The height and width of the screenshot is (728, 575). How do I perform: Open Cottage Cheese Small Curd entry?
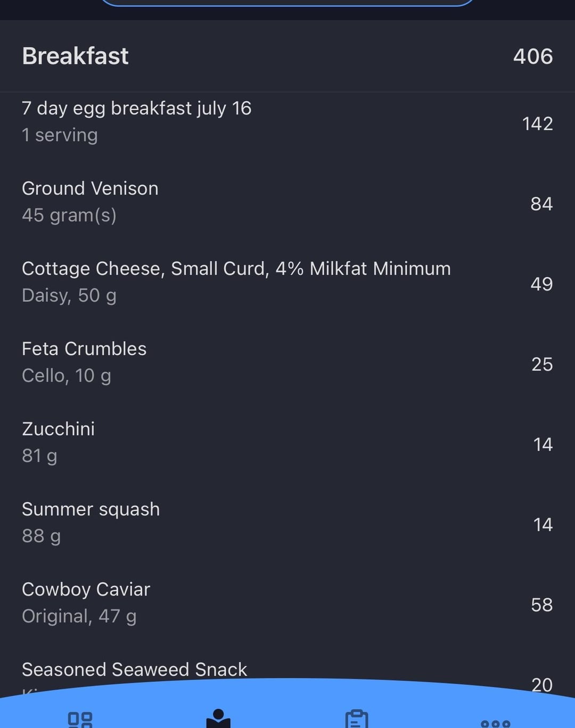coord(287,282)
